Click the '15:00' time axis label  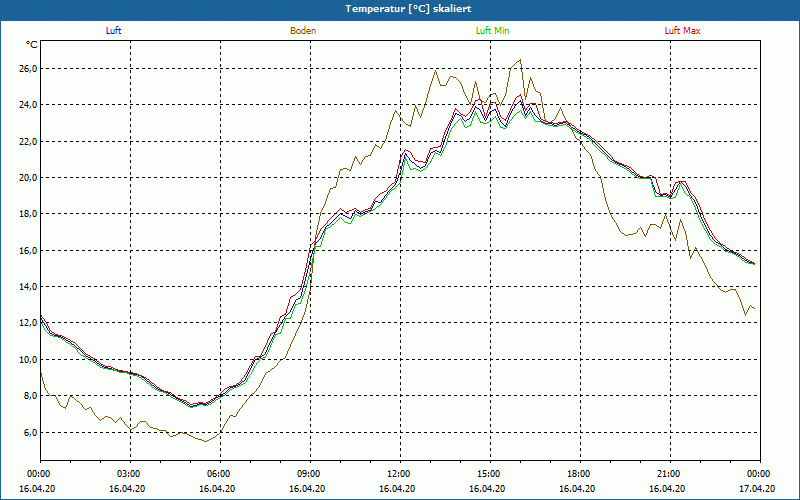490,474
